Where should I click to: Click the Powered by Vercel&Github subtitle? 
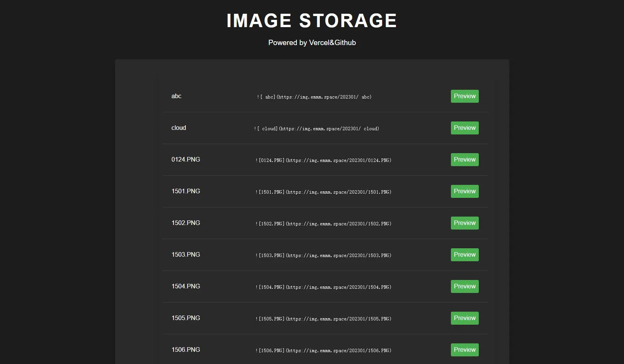click(x=312, y=43)
